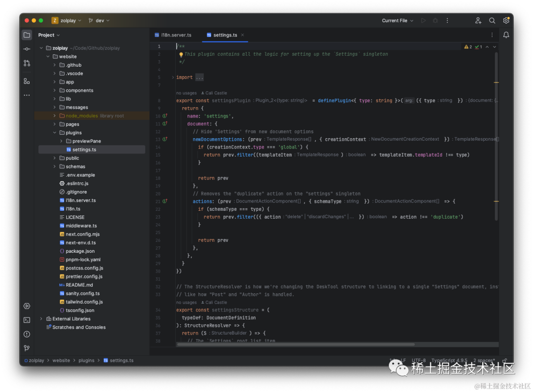
Task: Open the Commit tool window icon
Action: pyautogui.click(x=27, y=49)
